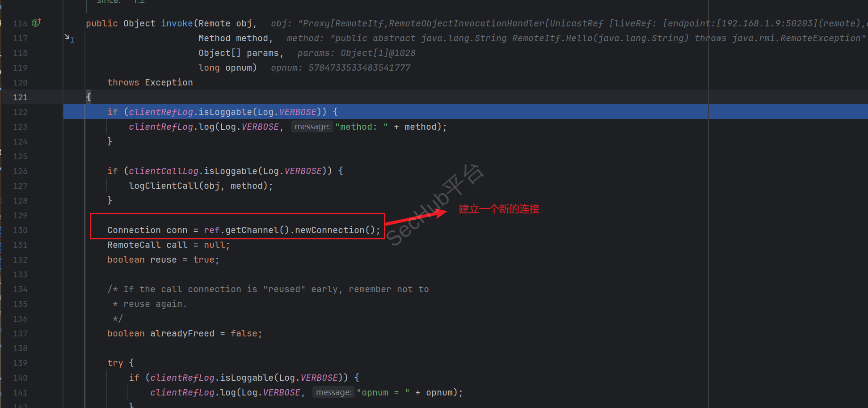Click the 'throws Exception' clause on line 120
Viewport: 868px width, 408px height.
[150, 82]
